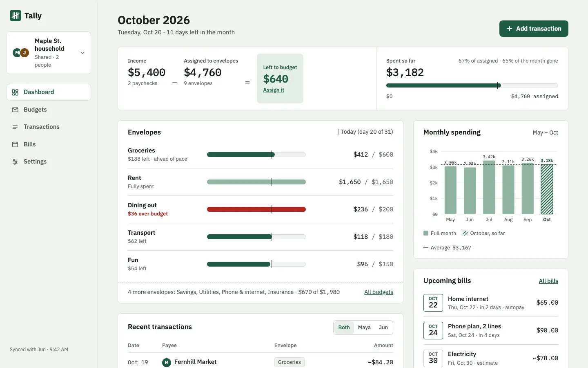Click the Left to budget $640 amount
Viewport: 588px width, 368px height.
(x=276, y=79)
